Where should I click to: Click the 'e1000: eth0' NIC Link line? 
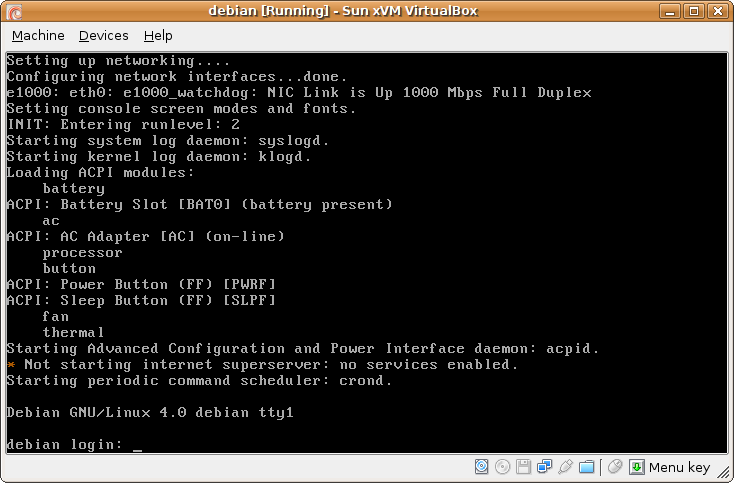pos(299,93)
